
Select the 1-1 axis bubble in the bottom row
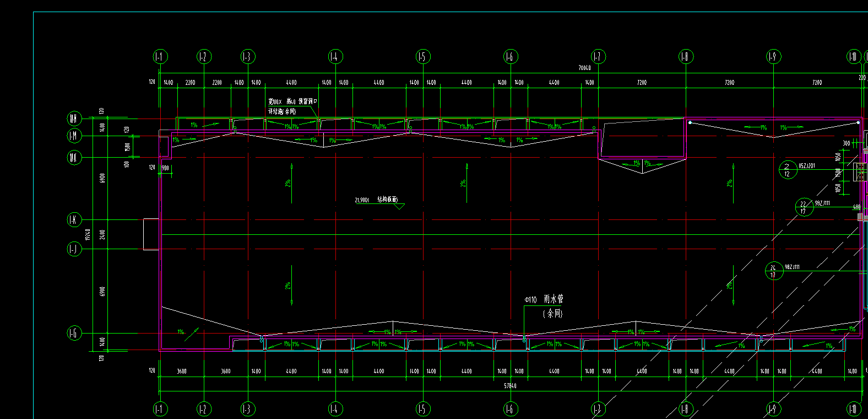[x=160, y=409]
